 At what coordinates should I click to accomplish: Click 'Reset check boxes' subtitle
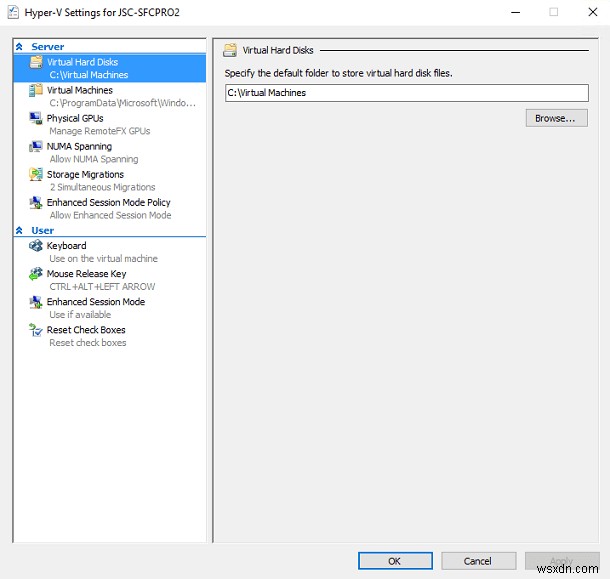point(88,342)
